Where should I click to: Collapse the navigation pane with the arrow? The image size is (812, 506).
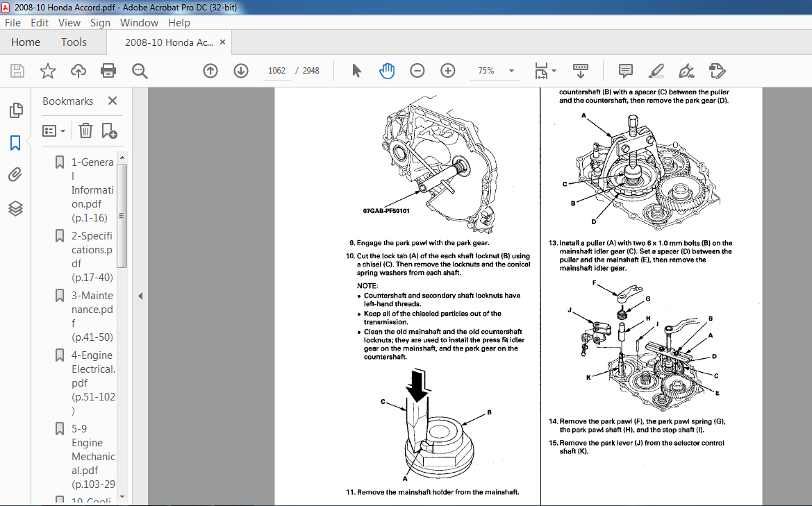(x=140, y=296)
